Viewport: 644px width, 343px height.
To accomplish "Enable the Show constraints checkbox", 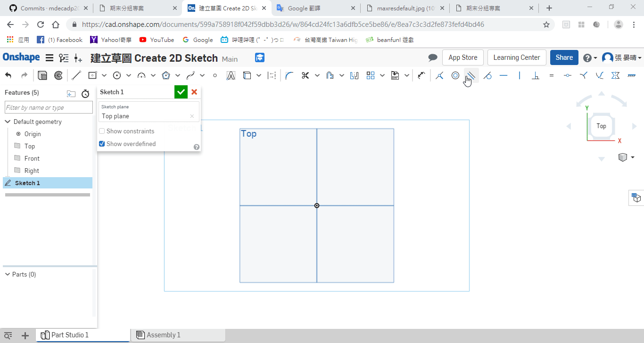I will (x=102, y=131).
